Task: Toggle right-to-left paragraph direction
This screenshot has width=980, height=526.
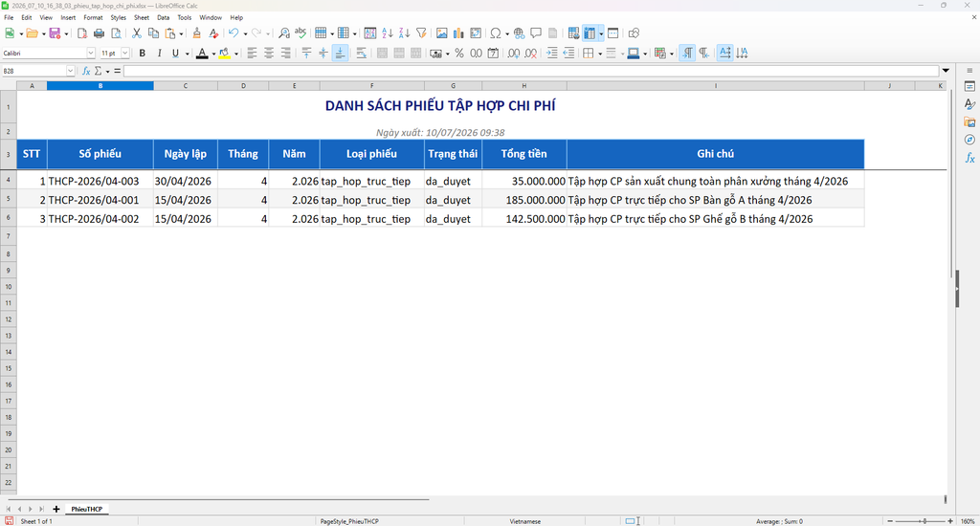Action: tap(704, 54)
